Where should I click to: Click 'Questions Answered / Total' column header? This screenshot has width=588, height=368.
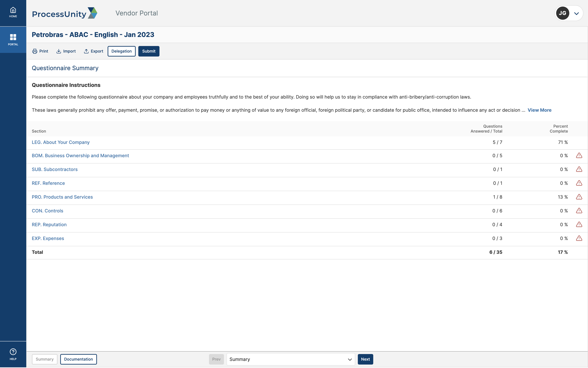(x=486, y=128)
